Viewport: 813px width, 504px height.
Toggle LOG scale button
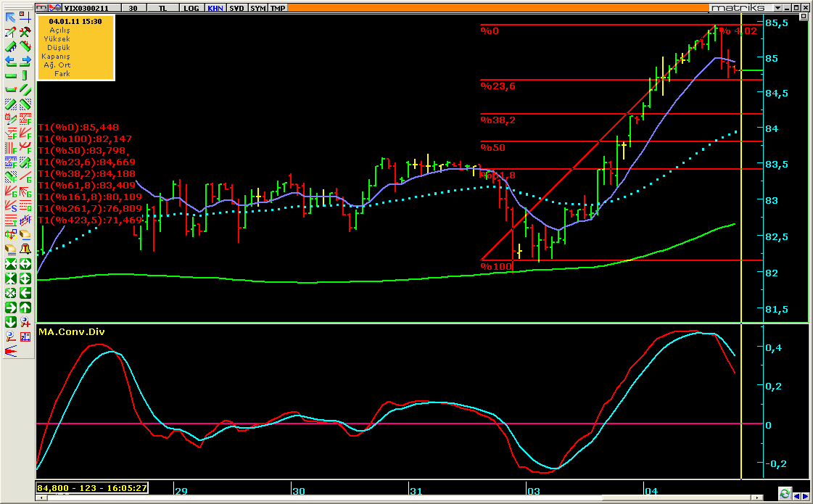pyautogui.click(x=191, y=8)
